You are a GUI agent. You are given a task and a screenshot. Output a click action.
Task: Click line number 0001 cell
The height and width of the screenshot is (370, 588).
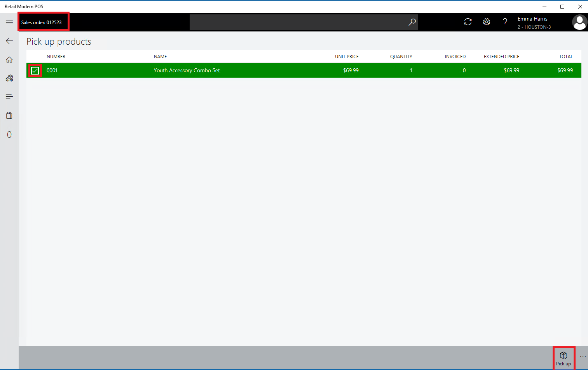tap(52, 70)
